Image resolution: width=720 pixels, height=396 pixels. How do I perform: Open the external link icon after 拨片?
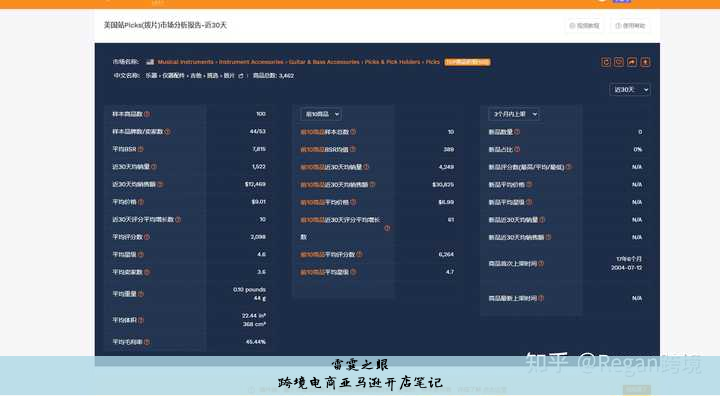click(241, 76)
